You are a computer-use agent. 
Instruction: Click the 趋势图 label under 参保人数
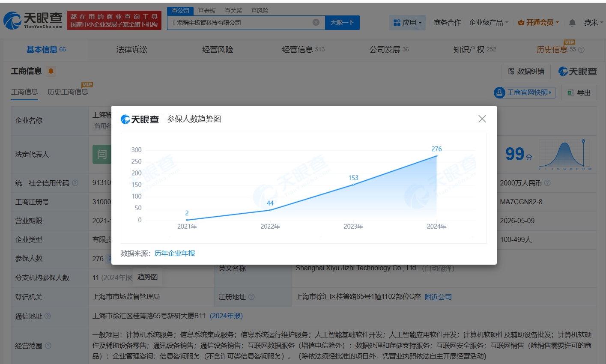click(x=147, y=277)
